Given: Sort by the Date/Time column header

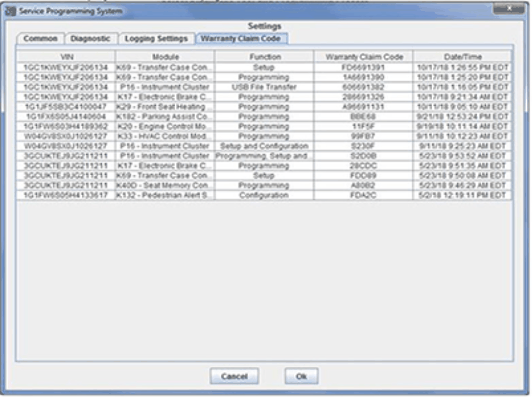Looking at the screenshot, I should point(462,57).
